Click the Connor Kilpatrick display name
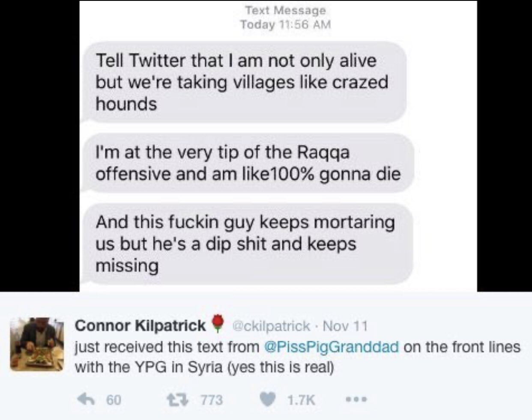This screenshot has width=532, height=420. point(140,326)
